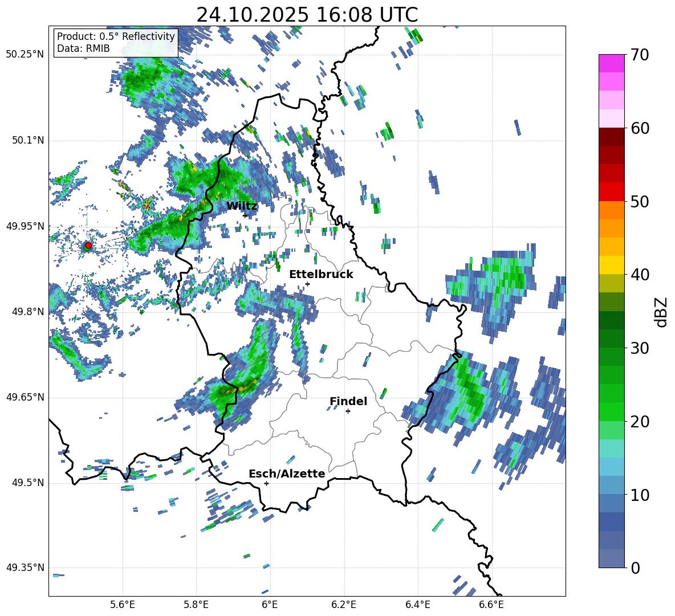Click the 6°E longitude label
Viewport: 675px width, 616px height.
270,605
